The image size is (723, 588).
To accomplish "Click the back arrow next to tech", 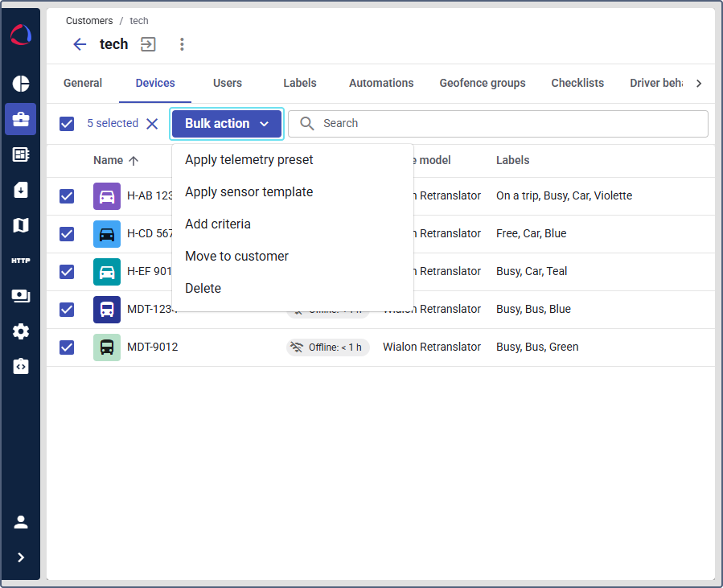I will point(80,44).
